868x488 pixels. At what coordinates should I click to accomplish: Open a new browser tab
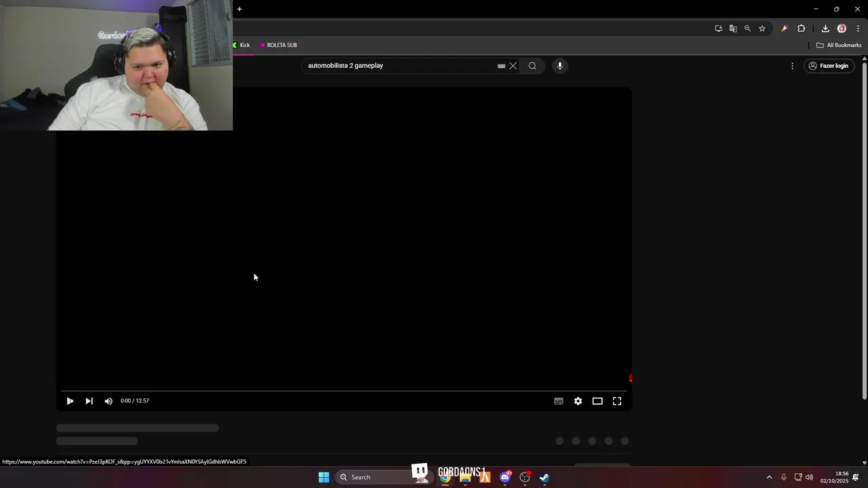pyautogui.click(x=239, y=9)
